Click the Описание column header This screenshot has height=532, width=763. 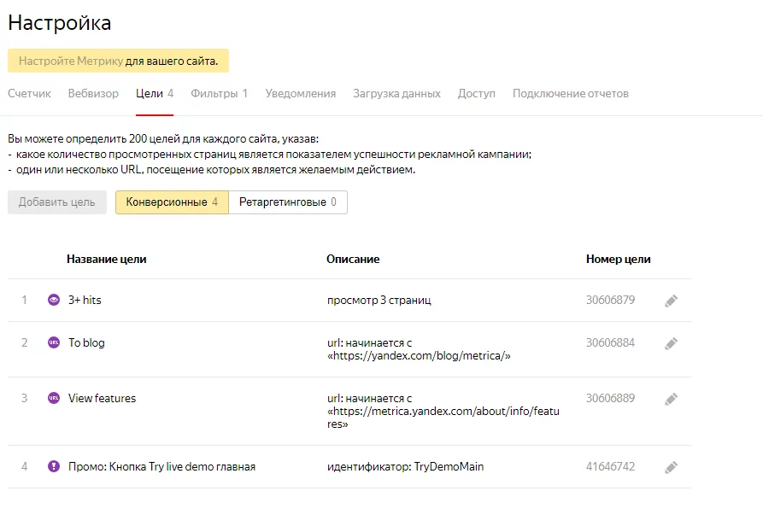(353, 260)
